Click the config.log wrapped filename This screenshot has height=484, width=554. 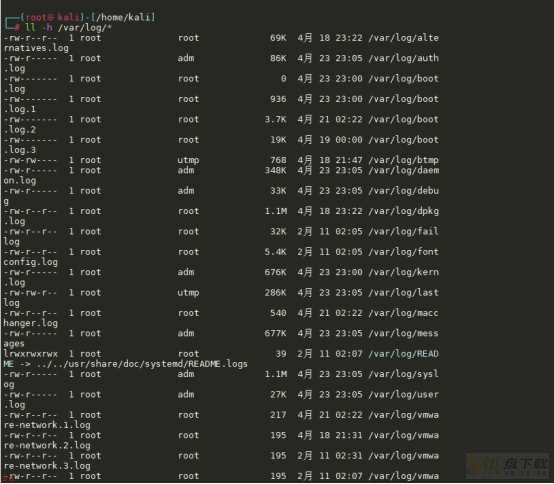tap(30, 262)
